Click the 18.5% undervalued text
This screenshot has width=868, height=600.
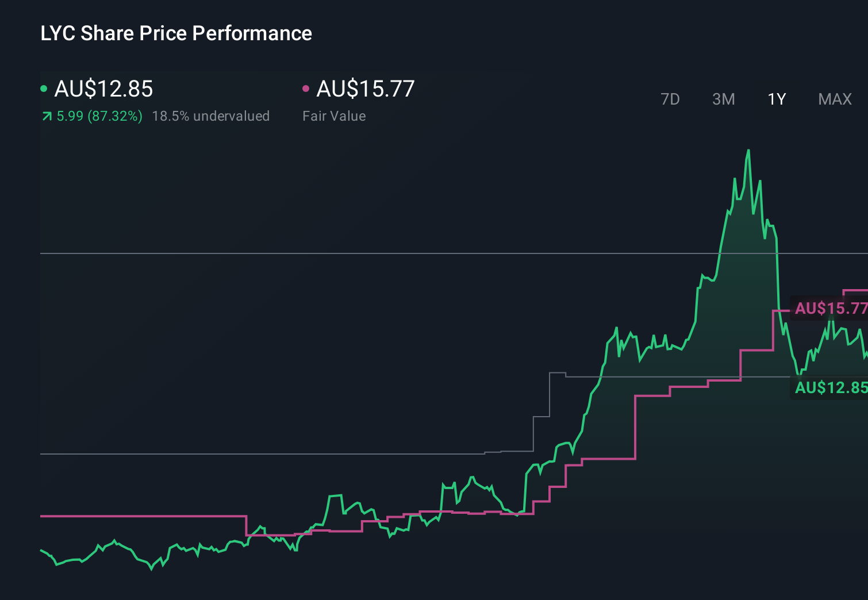point(211,116)
